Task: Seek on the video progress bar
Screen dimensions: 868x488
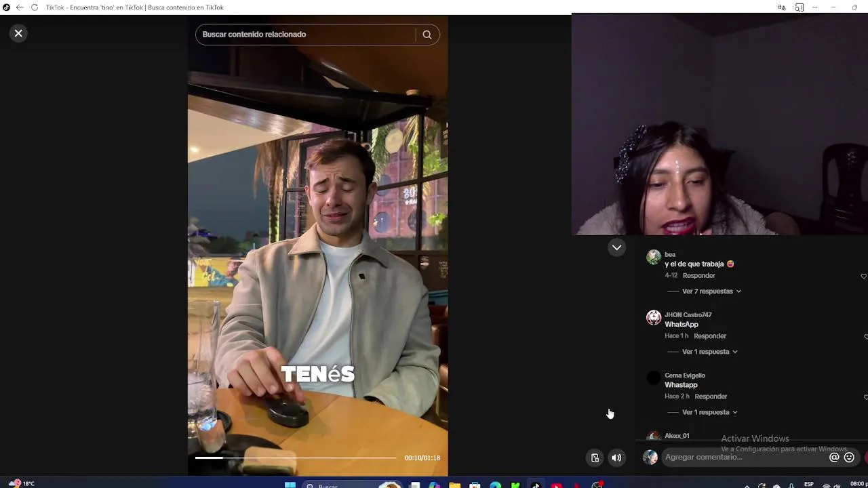Action: point(296,458)
